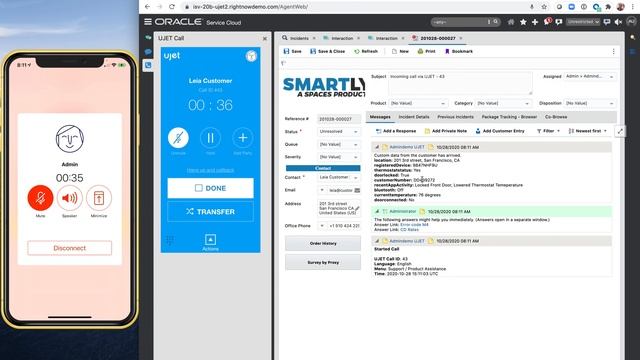Open the 'Error code 144' answer link

pos(414,224)
